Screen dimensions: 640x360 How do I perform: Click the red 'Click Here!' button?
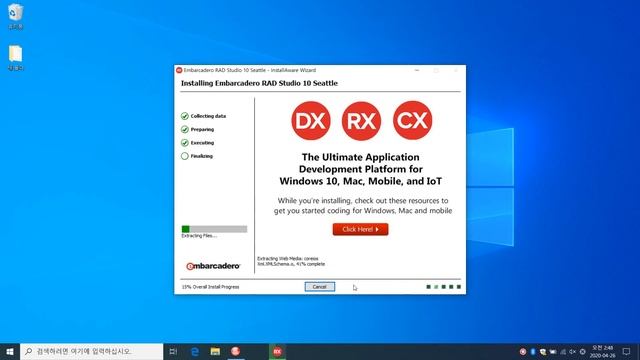click(x=360, y=229)
